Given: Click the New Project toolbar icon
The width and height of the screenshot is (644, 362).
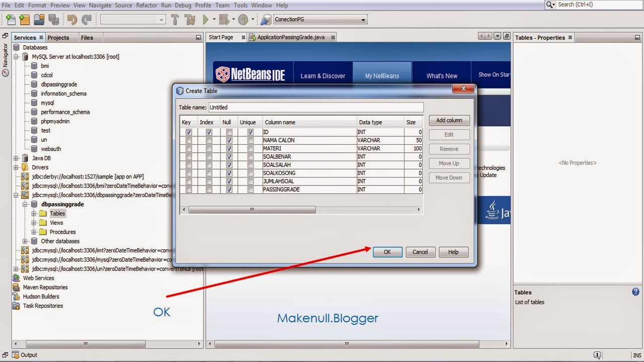Looking at the screenshot, I should 24,20.
